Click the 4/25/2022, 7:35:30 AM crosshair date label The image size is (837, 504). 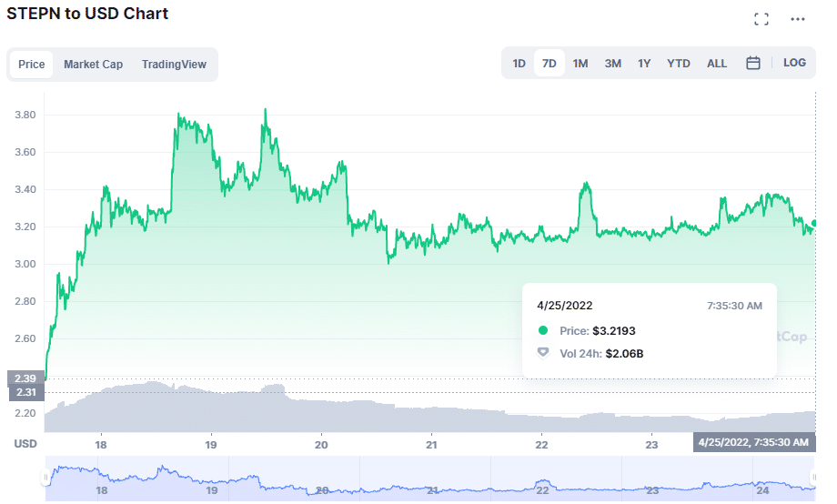click(x=753, y=442)
